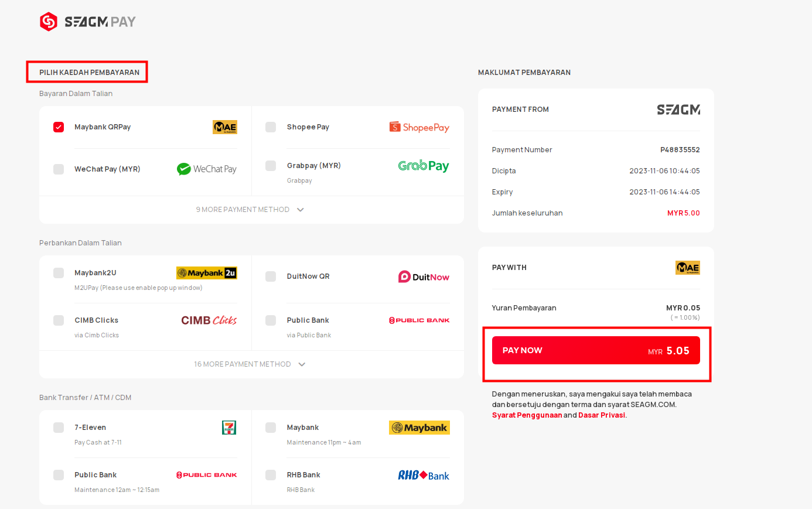Image resolution: width=812 pixels, height=509 pixels.
Task: Click the Maklumat Pembayaran heading
Action: coord(524,73)
